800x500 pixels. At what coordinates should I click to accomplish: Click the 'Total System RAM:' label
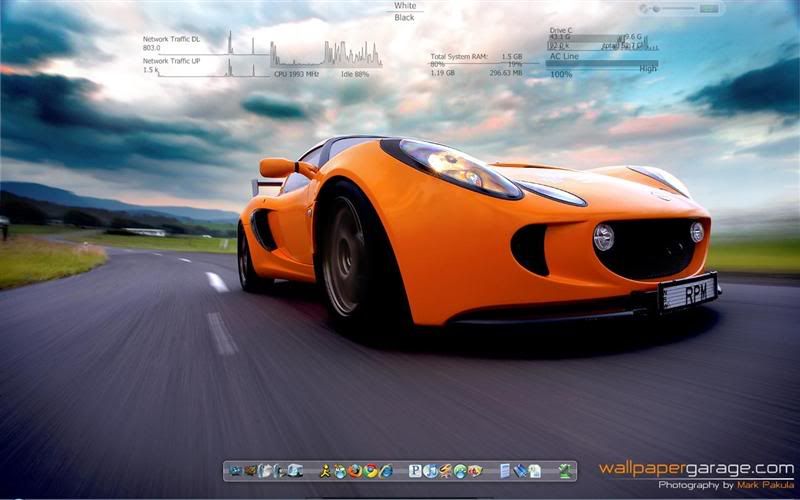click(x=459, y=57)
